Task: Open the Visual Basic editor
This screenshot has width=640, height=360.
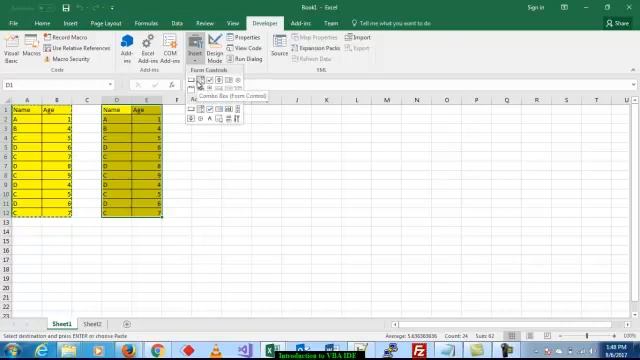Action: pyautogui.click(x=11, y=49)
